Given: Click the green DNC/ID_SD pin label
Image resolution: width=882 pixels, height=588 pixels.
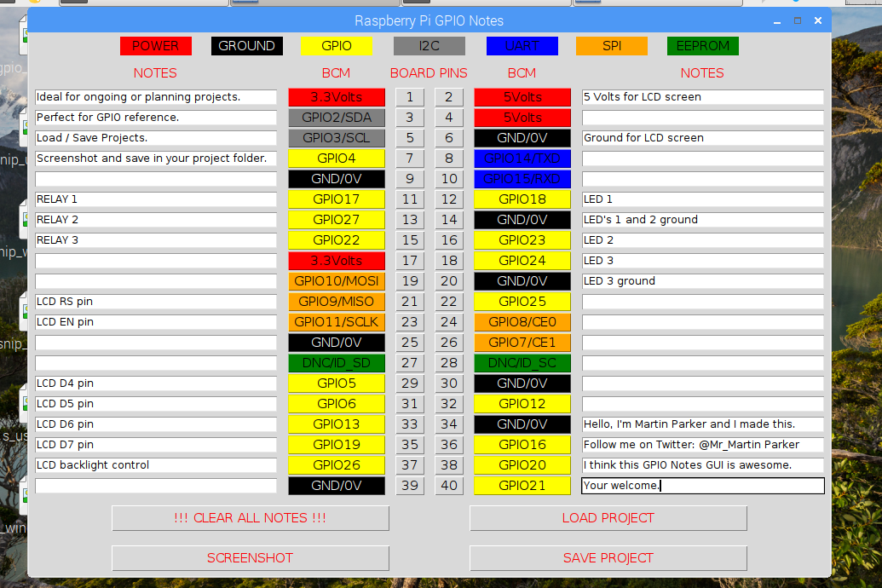Looking at the screenshot, I should point(337,363).
